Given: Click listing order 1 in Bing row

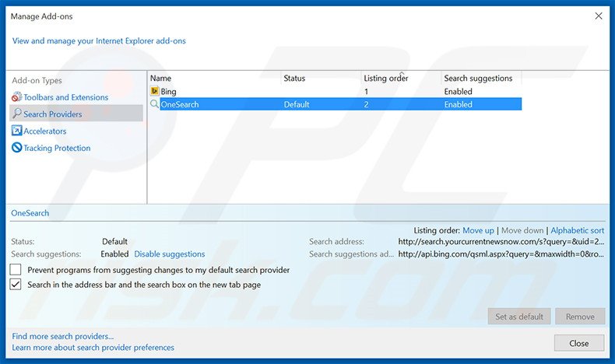Looking at the screenshot, I should tap(366, 91).
